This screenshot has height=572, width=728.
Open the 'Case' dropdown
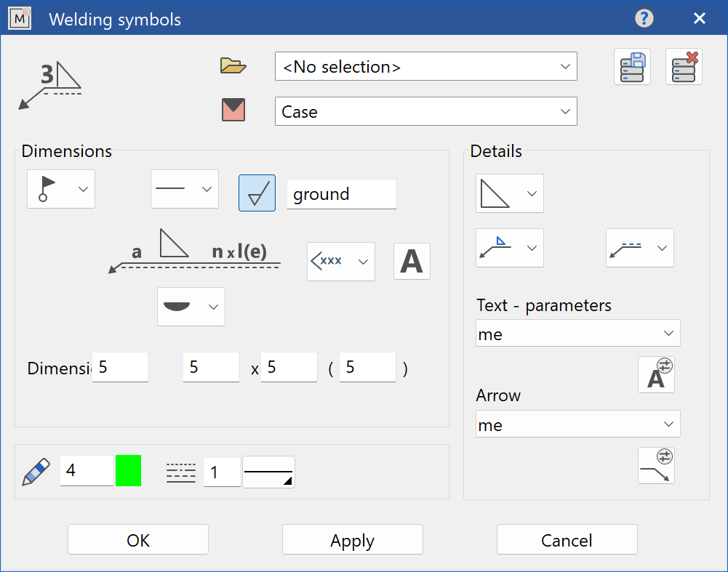(x=425, y=111)
